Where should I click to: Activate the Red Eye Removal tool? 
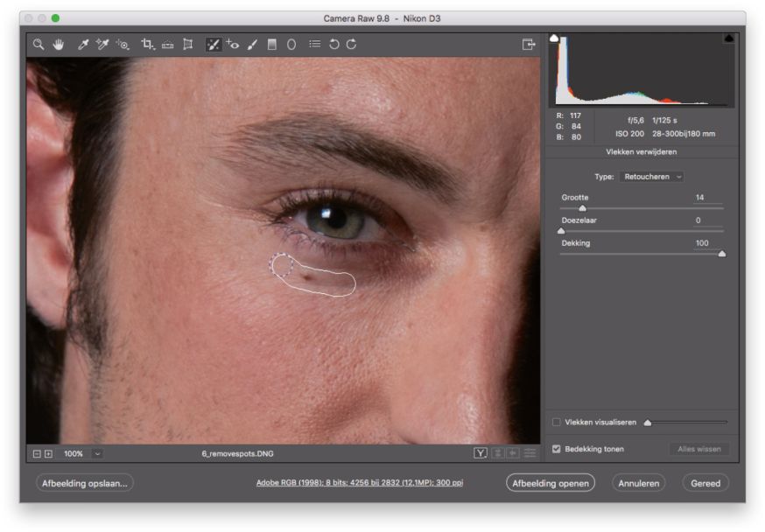[x=233, y=45]
